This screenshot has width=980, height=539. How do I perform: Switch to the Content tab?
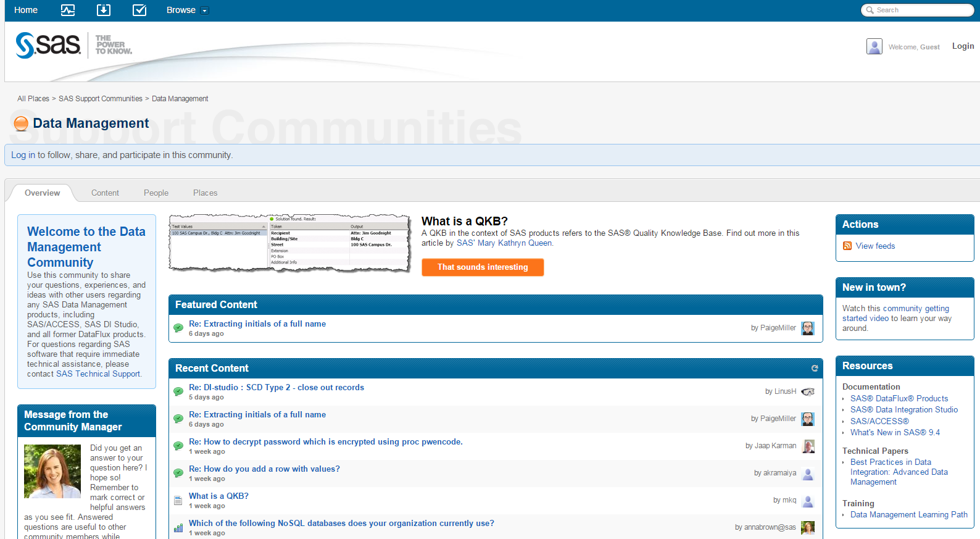105,193
